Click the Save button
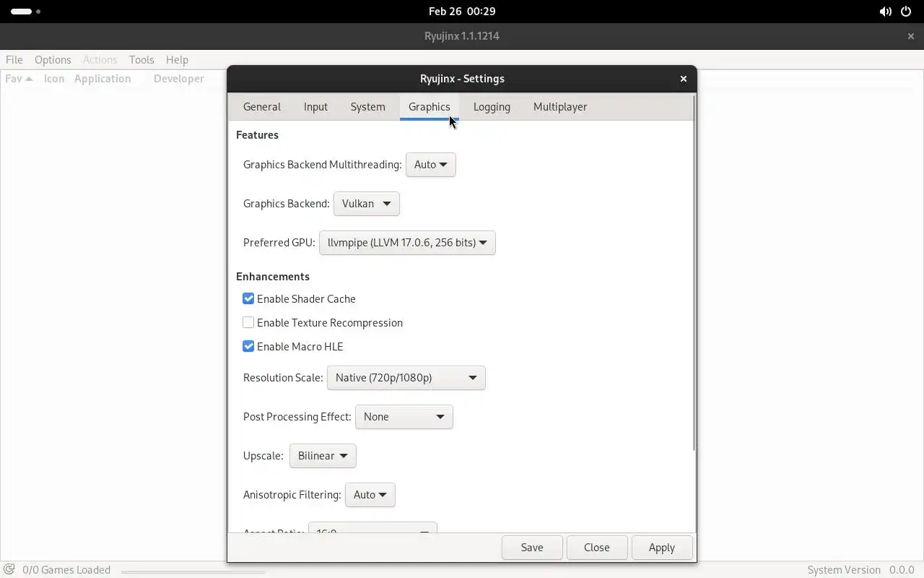The width and height of the screenshot is (924, 578). pos(532,548)
